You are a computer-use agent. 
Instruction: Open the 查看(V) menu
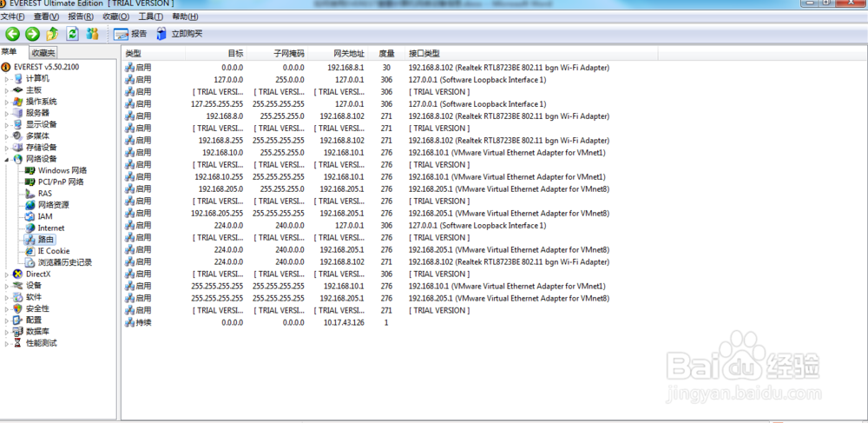(x=47, y=17)
